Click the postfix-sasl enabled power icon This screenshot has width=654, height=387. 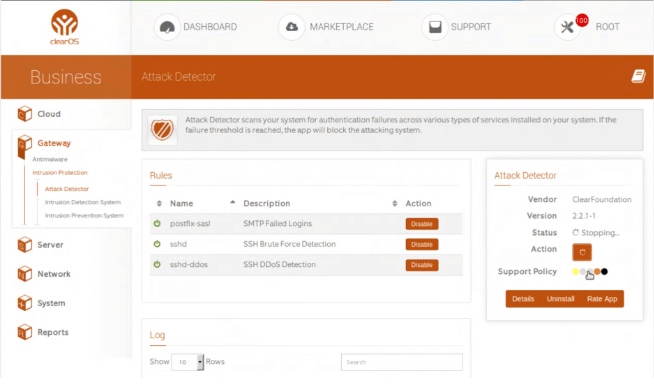pos(157,224)
